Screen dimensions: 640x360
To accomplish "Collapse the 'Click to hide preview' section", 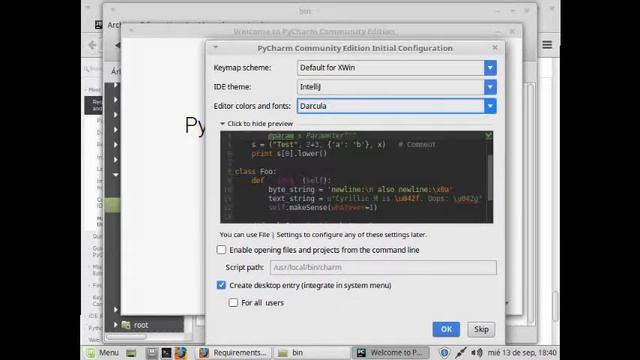I will [x=256, y=123].
